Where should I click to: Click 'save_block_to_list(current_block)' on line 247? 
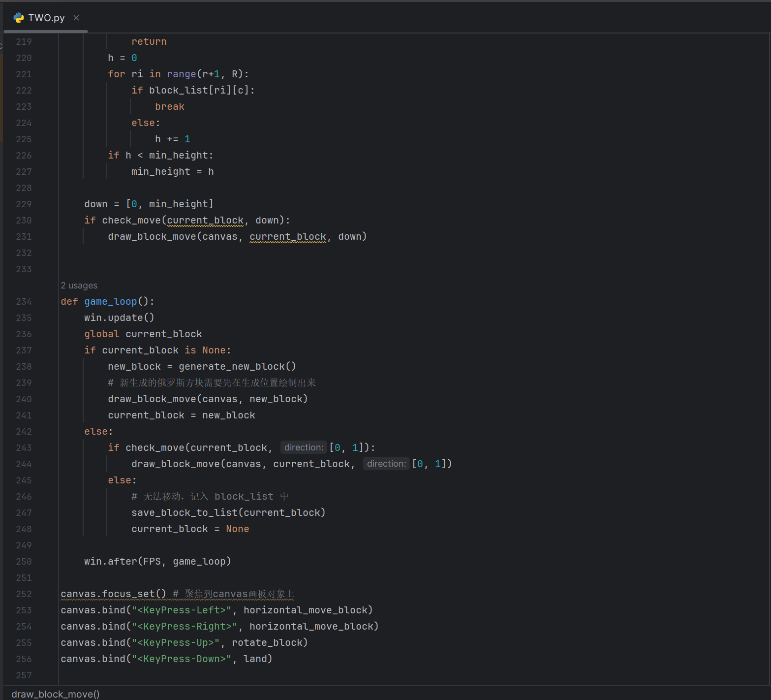click(229, 513)
